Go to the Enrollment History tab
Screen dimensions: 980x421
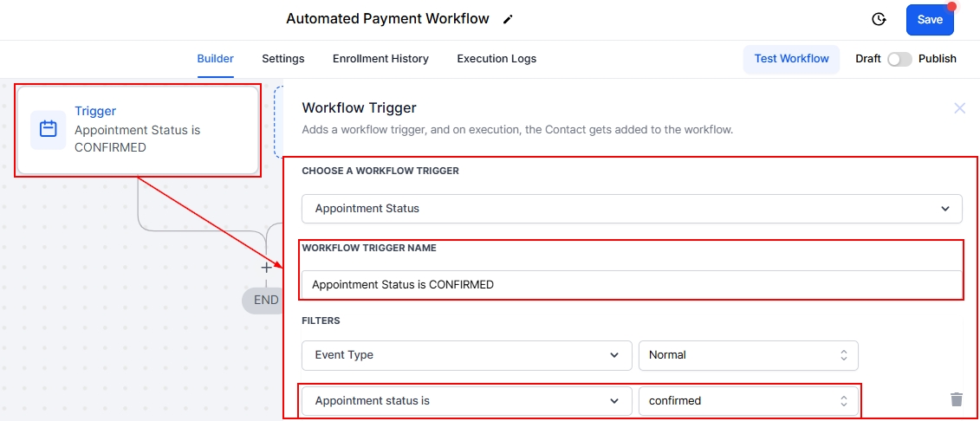(380, 59)
